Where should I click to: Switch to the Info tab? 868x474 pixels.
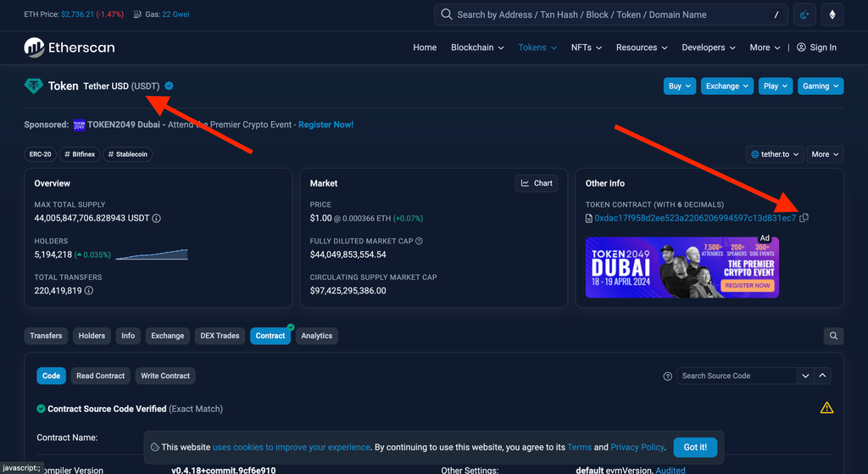(128, 336)
